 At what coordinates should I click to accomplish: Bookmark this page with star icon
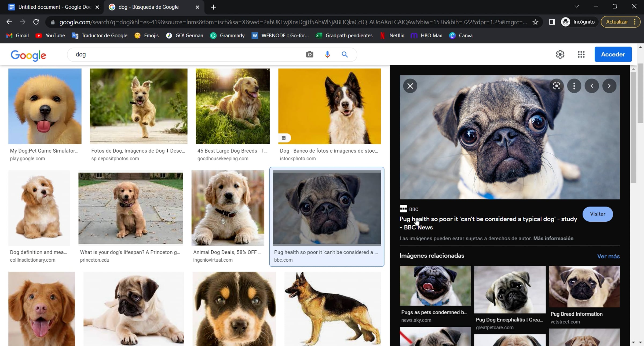click(x=535, y=22)
